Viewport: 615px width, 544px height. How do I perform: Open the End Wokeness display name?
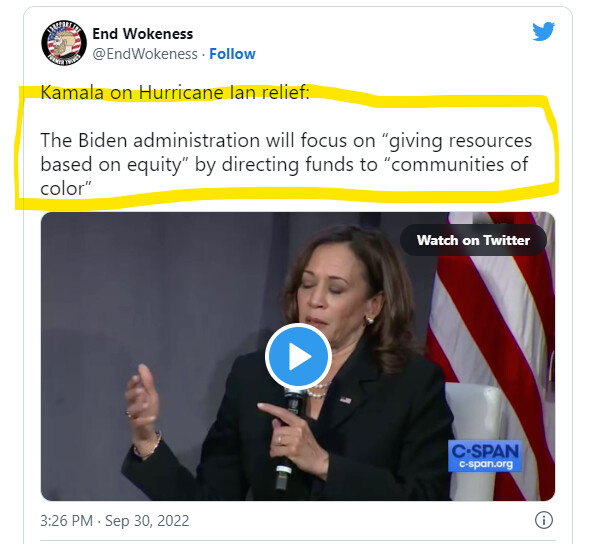pos(142,34)
